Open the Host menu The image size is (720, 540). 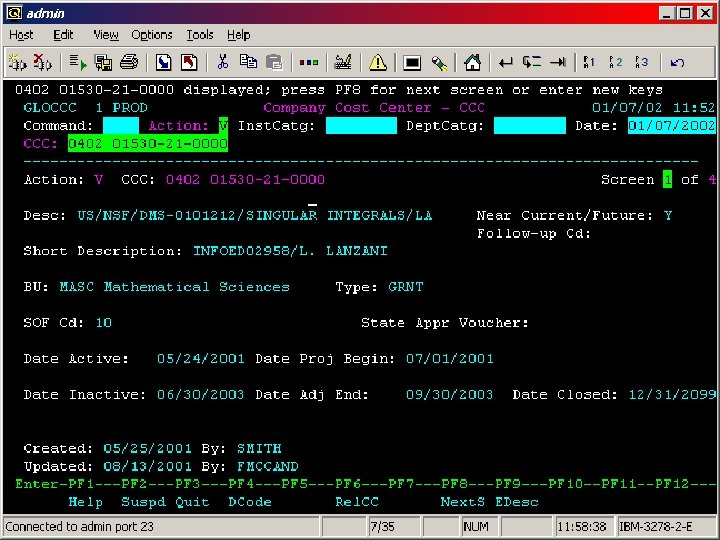click(x=21, y=35)
